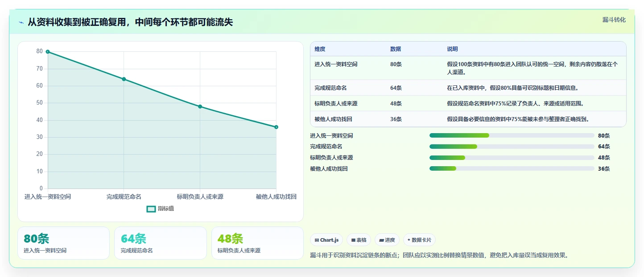Click the 漏斗转化 label in the header
This screenshot has width=644, height=277.
(x=614, y=20)
